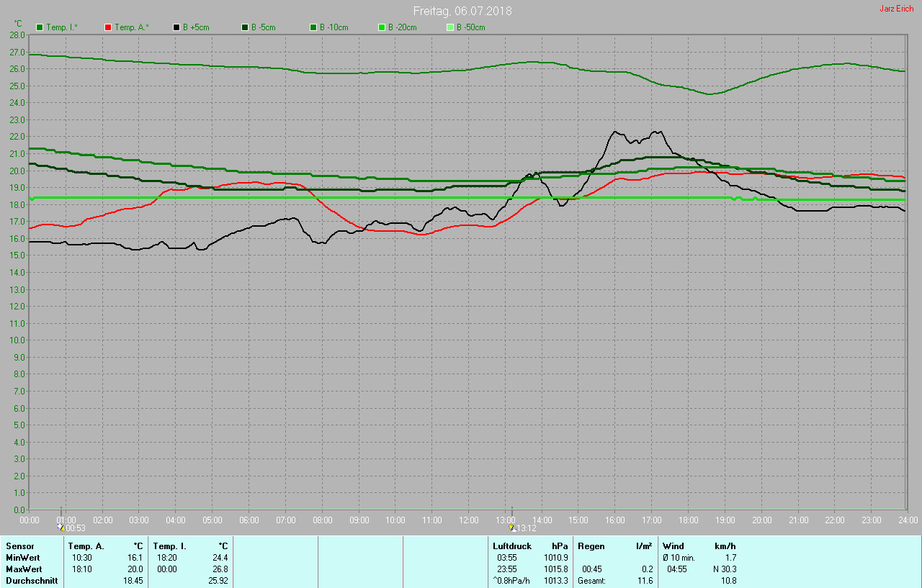Viewport: 922px width, 588px height.
Task: Click the 00:53 marker icon below the time axis
Action: tap(61, 528)
